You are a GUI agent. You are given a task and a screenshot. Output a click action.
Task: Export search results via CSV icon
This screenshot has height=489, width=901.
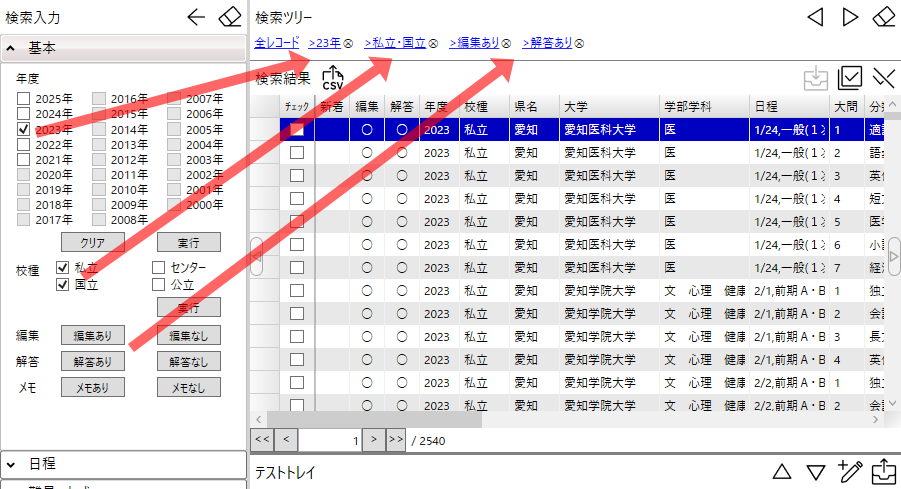click(x=333, y=78)
